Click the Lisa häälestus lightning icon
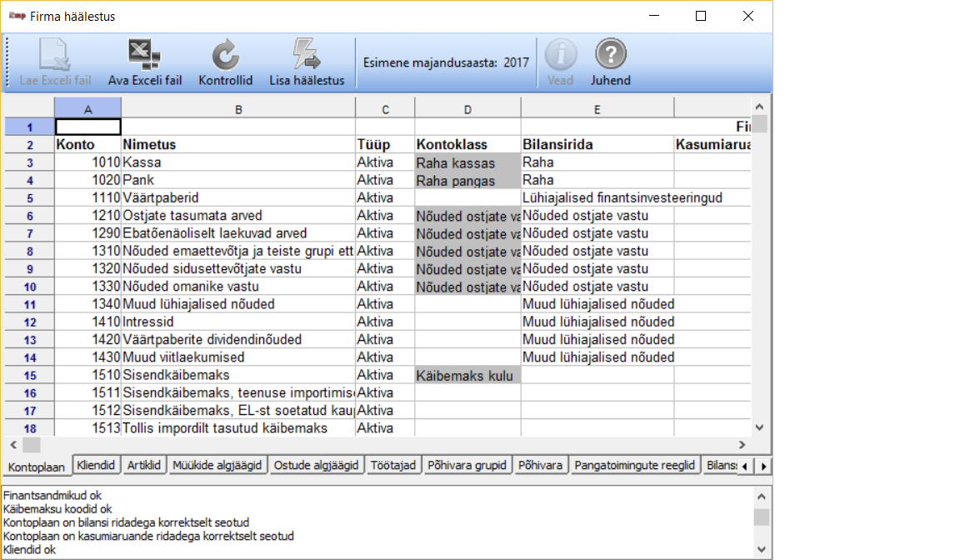Screen dimensions: 960x560 306,56
